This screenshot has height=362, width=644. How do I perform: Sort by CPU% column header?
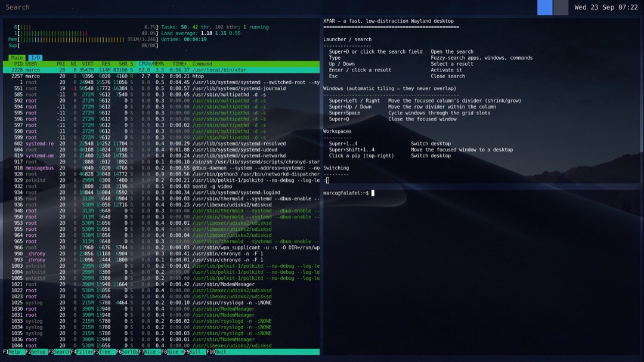point(145,64)
